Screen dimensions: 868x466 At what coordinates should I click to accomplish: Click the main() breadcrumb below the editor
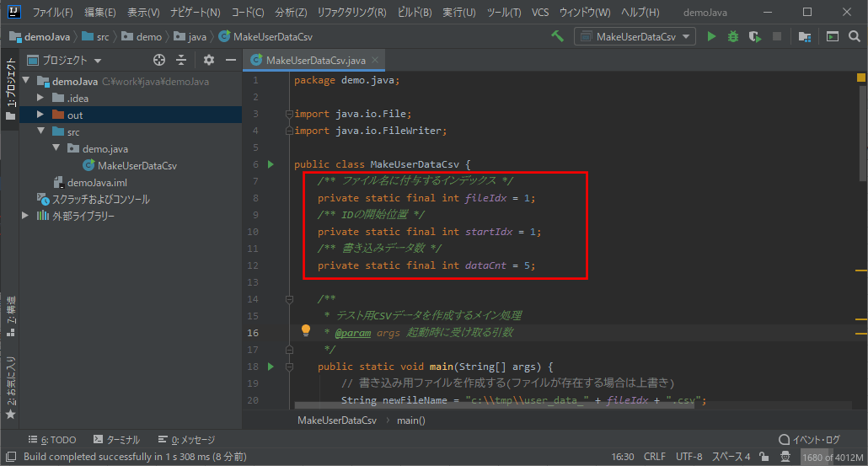click(x=410, y=420)
